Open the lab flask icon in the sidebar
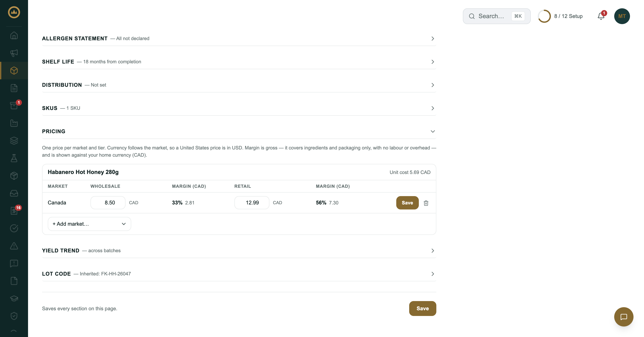The image size is (644, 337). point(14,158)
